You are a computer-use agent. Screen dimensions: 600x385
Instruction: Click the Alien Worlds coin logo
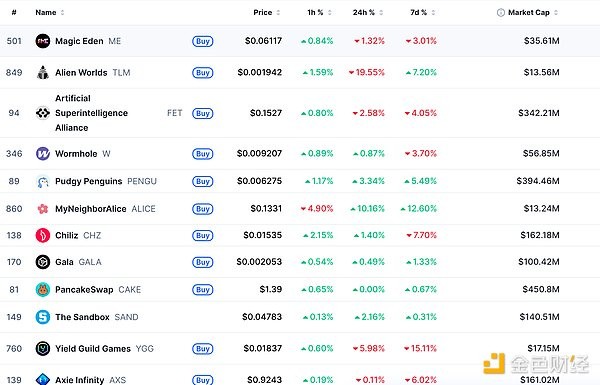(43, 72)
